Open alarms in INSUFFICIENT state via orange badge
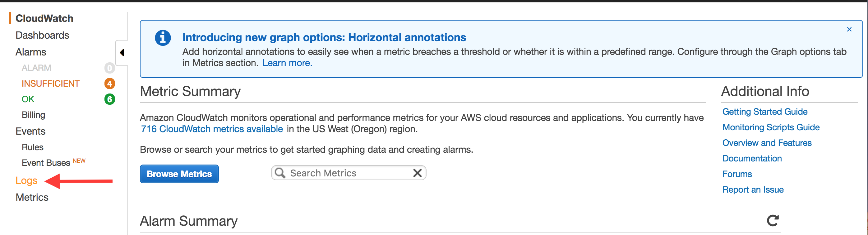 click(109, 84)
